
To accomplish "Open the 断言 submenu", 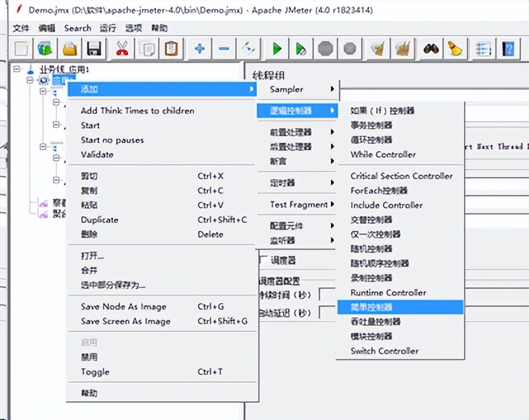I will (297, 161).
